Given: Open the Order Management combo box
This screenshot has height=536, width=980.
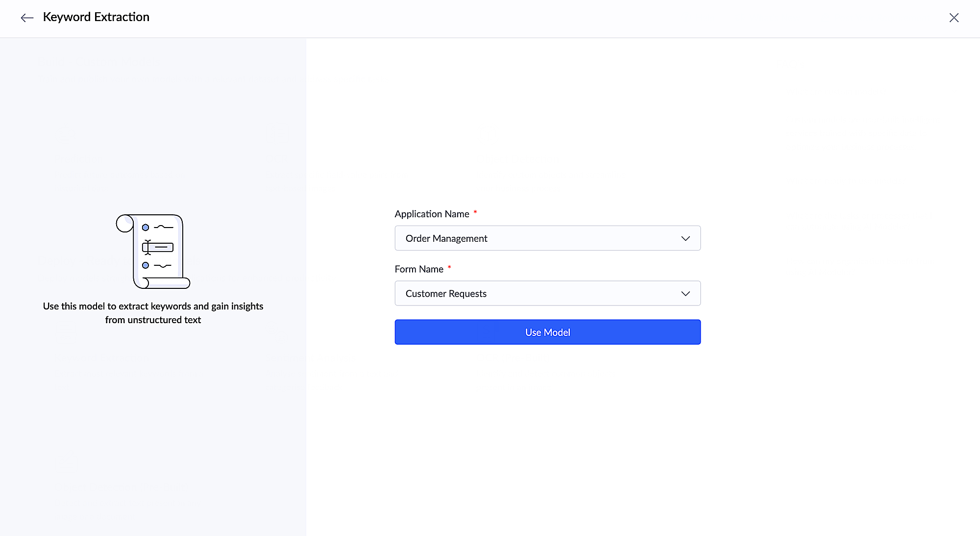Looking at the screenshot, I should (539, 238).
